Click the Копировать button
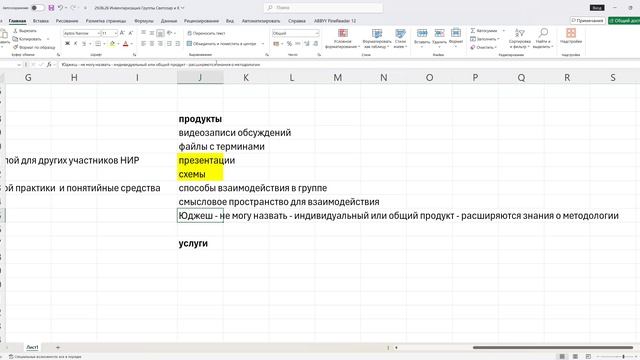Viewport: 640px width, 360px height. pyautogui.click(x=27, y=39)
